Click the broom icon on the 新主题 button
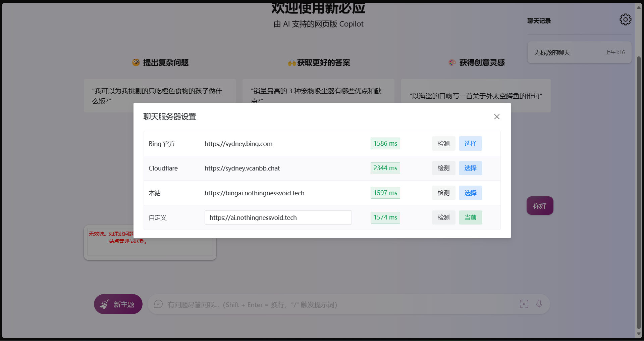Viewport: 644px width, 341px height. tap(105, 304)
